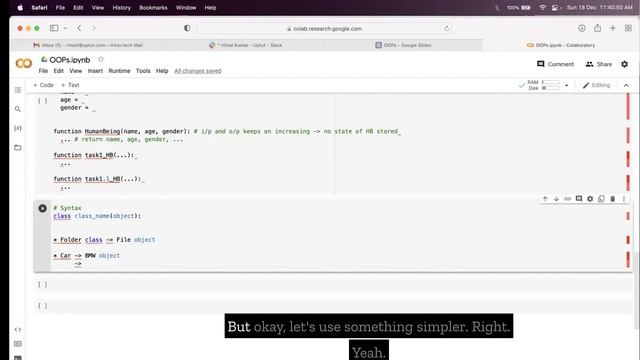640x360 pixels.
Task: Open the Comment button
Action: coord(556,64)
